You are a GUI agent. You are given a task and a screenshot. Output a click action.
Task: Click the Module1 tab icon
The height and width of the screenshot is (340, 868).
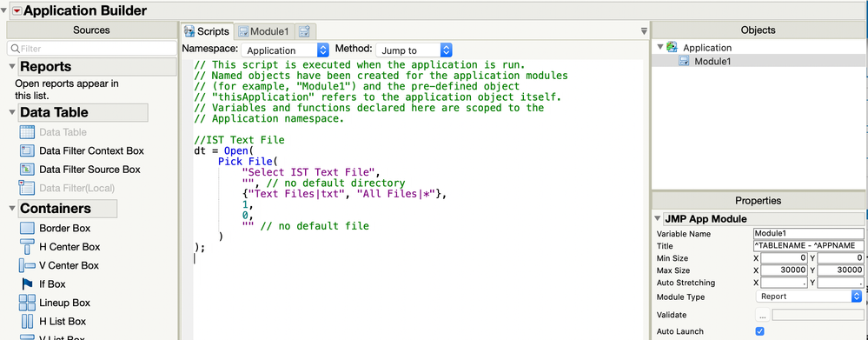[x=243, y=31]
